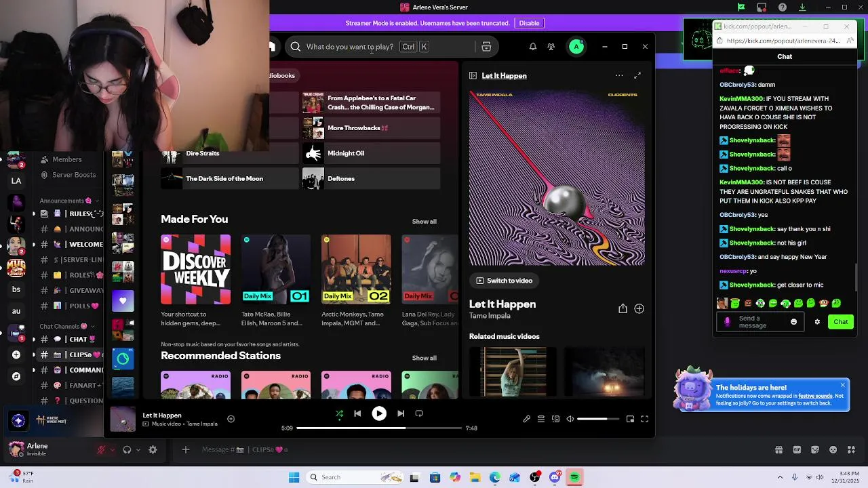Send message with green Chat button
The height and width of the screenshot is (488, 868).
point(841,322)
